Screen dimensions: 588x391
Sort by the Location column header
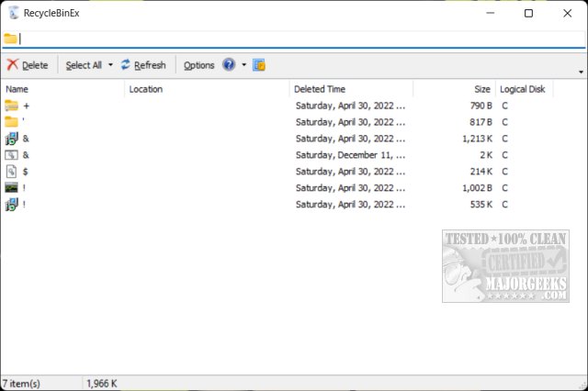tap(207, 89)
